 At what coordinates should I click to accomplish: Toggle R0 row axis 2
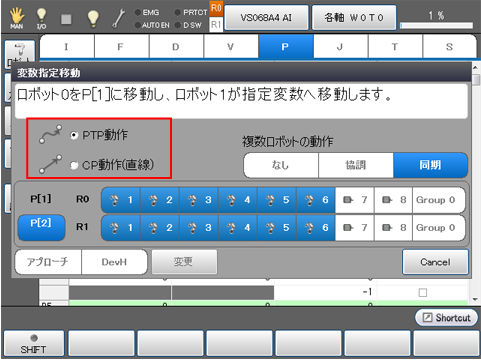point(160,200)
